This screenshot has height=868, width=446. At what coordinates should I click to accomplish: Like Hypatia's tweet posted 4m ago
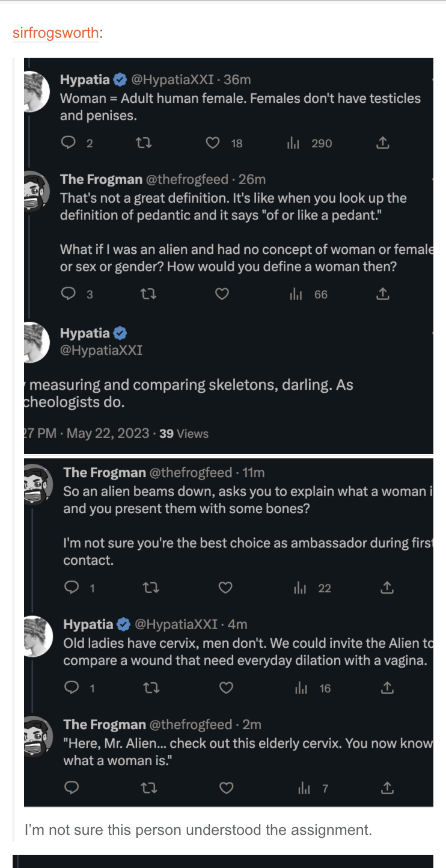click(225, 688)
